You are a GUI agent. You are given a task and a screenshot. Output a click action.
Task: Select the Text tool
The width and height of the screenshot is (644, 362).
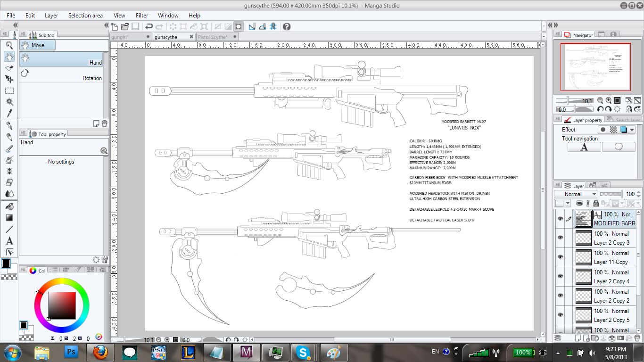point(9,241)
